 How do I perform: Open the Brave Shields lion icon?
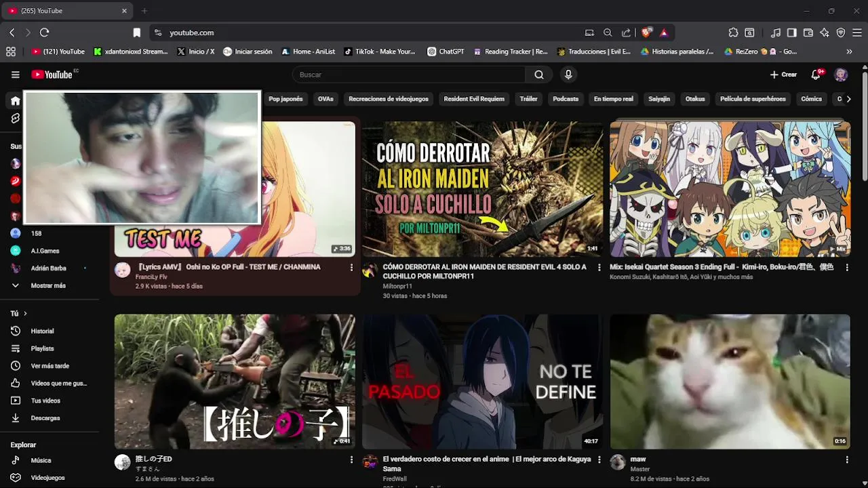646,33
